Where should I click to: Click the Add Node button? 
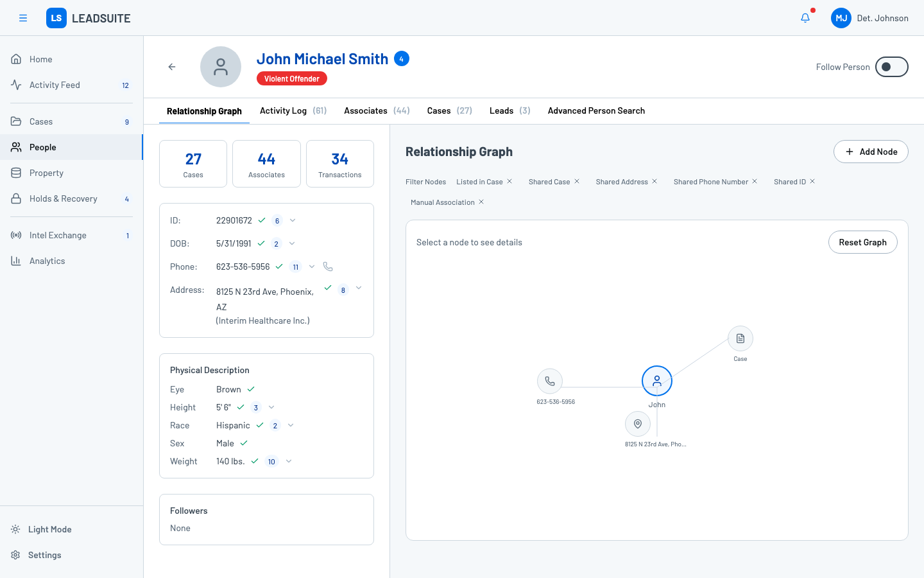click(871, 152)
